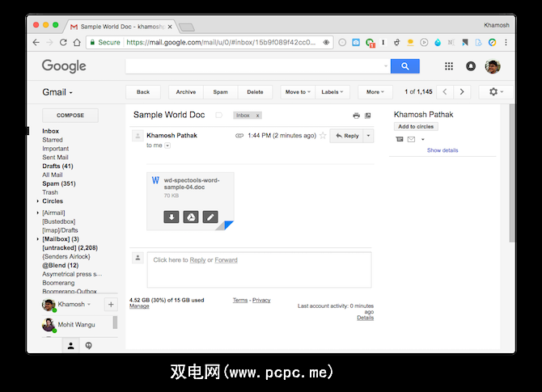Start new chat plus button
This screenshot has height=392, width=542.
111,304
